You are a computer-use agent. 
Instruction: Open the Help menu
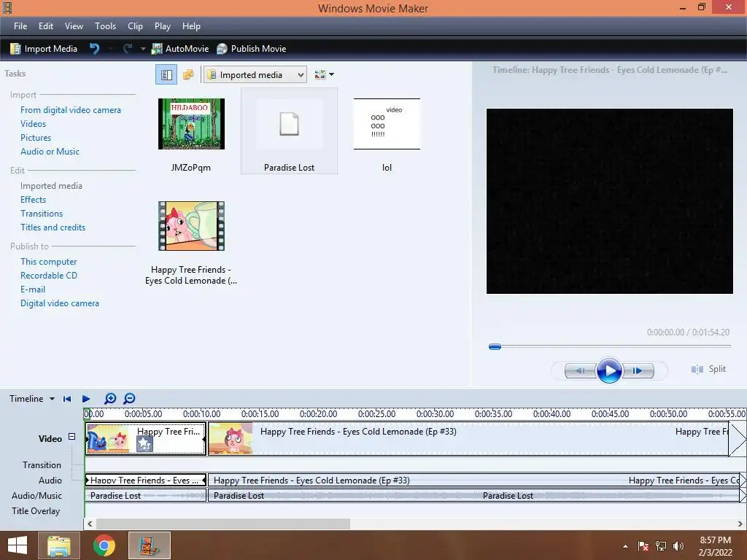tap(191, 26)
